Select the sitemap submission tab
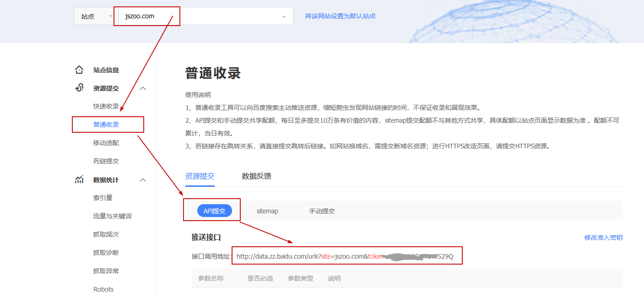This screenshot has width=644, height=298. pos(267,211)
